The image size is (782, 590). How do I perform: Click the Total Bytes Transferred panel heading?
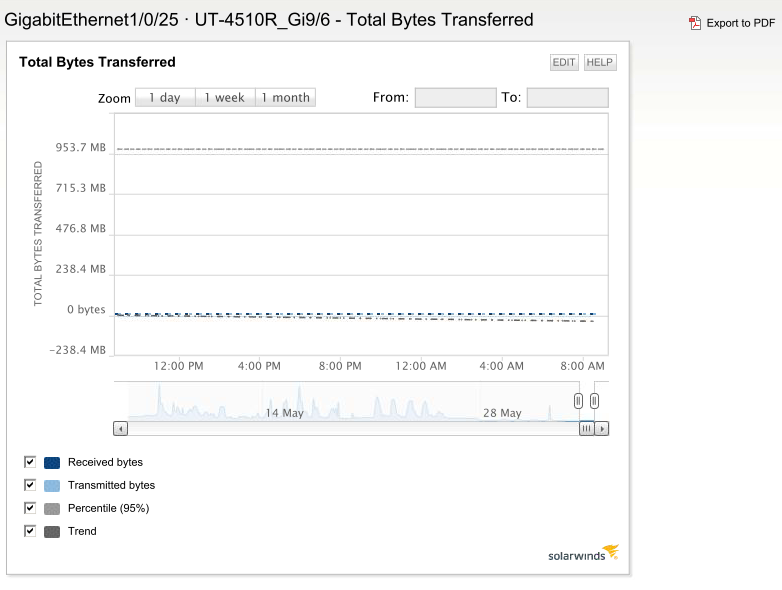point(97,62)
